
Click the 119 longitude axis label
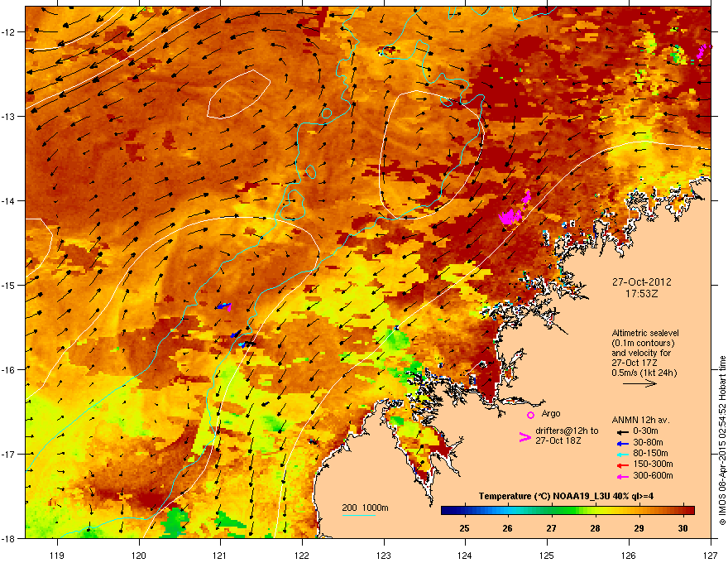pyautogui.click(x=57, y=555)
